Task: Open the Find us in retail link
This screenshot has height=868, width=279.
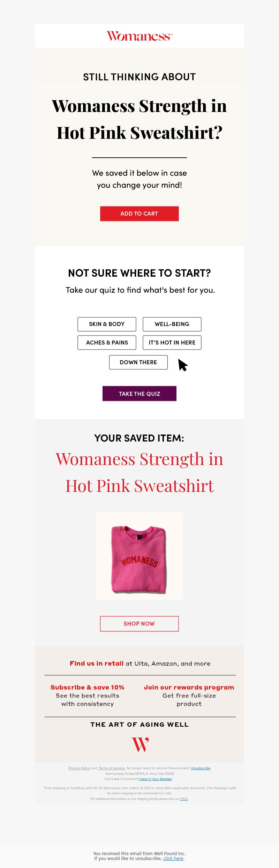Action: click(x=97, y=663)
